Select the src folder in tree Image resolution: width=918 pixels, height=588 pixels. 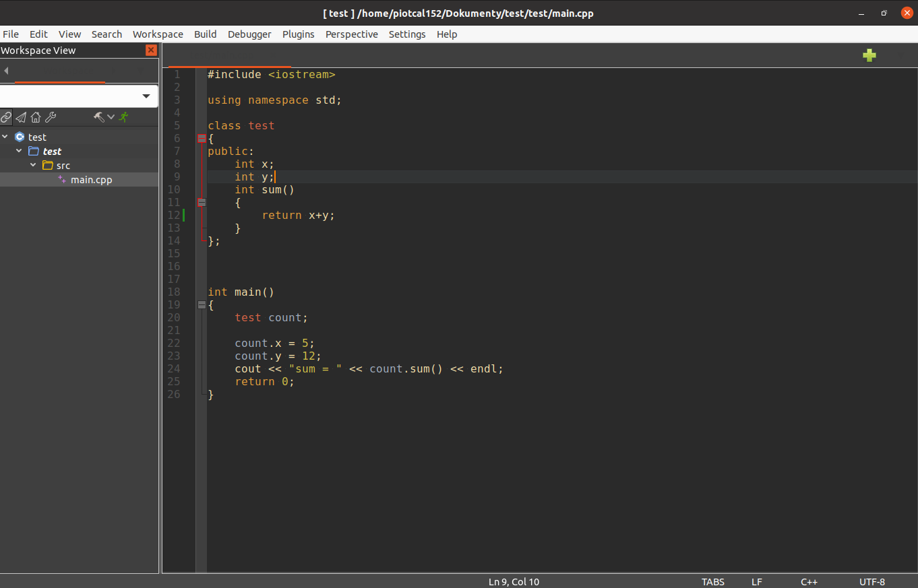point(63,166)
